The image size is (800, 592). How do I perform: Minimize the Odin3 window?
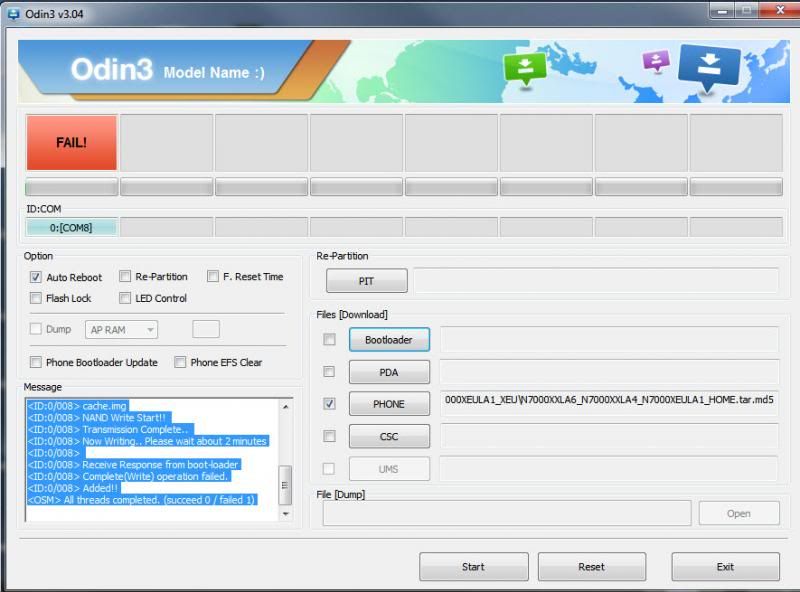pyautogui.click(x=722, y=11)
